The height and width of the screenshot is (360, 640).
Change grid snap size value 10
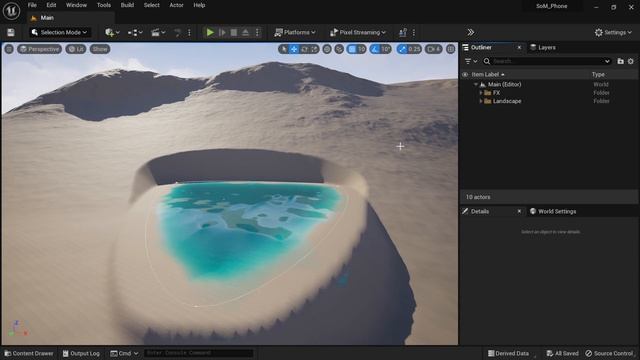pyautogui.click(x=361, y=49)
